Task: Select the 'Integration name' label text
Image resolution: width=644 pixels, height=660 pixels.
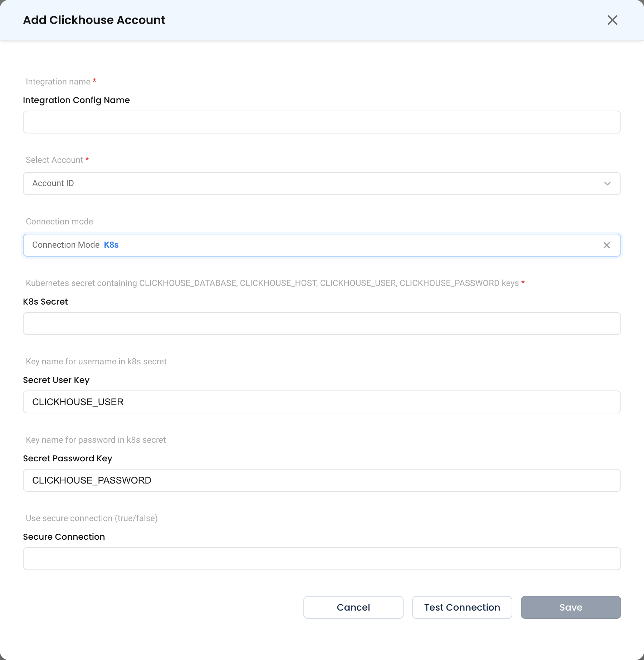Action: pos(58,82)
